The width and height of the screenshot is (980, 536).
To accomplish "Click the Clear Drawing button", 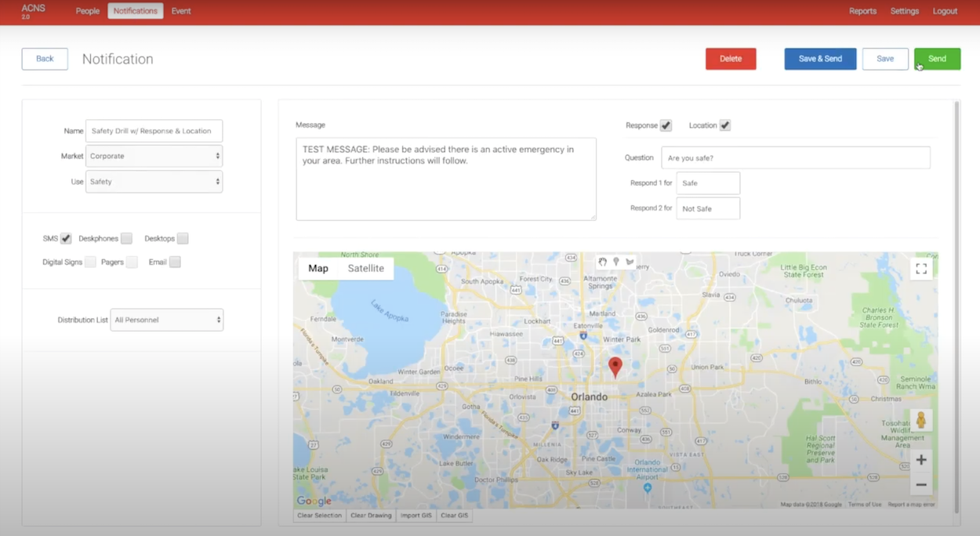I will (371, 516).
